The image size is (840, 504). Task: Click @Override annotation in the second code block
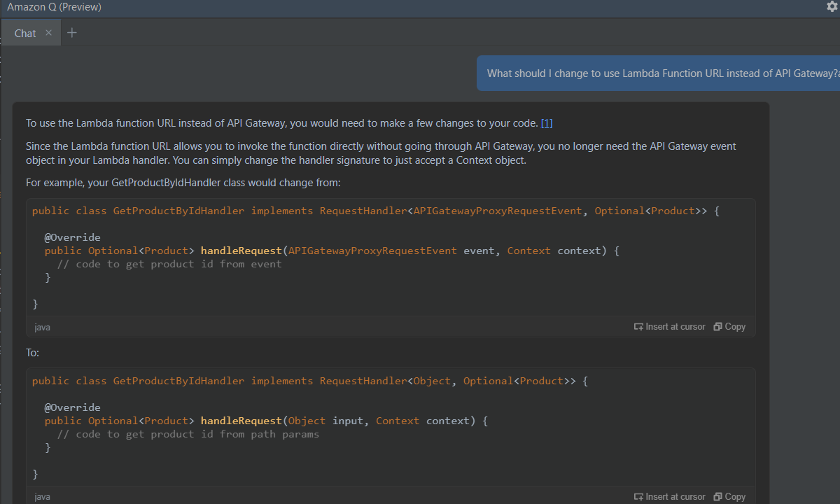(x=73, y=407)
